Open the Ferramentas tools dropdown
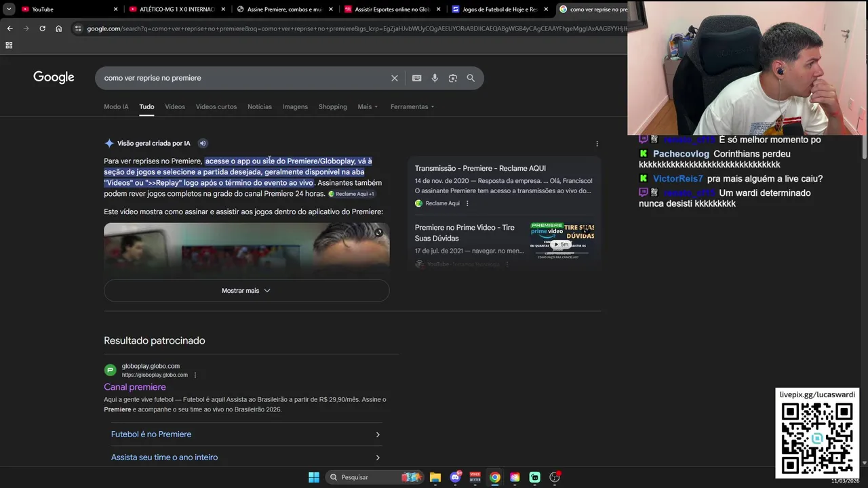This screenshot has height=488, width=868. 412,106
